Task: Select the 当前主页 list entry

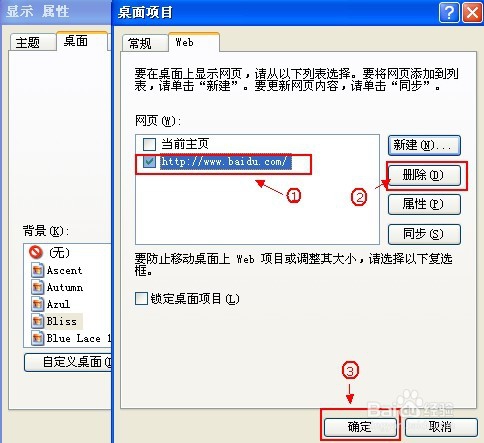Action: [x=185, y=144]
